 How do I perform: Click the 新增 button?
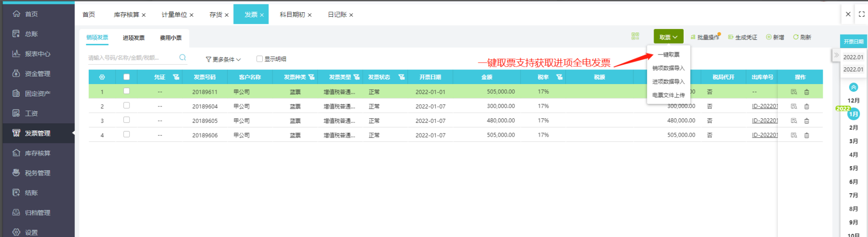click(x=775, y=37)
